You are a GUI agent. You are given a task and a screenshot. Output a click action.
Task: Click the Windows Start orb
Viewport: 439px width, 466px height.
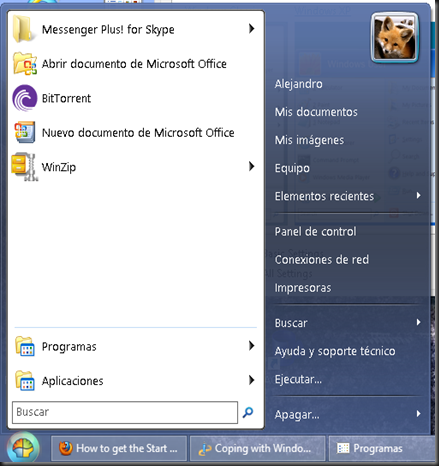(23, 448)
